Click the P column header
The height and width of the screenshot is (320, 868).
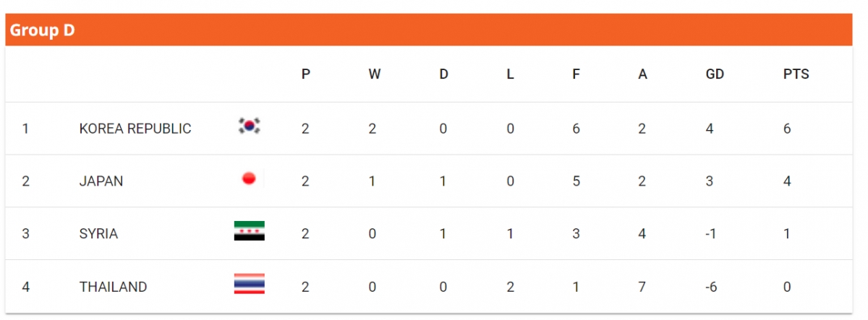click(306, 74)
